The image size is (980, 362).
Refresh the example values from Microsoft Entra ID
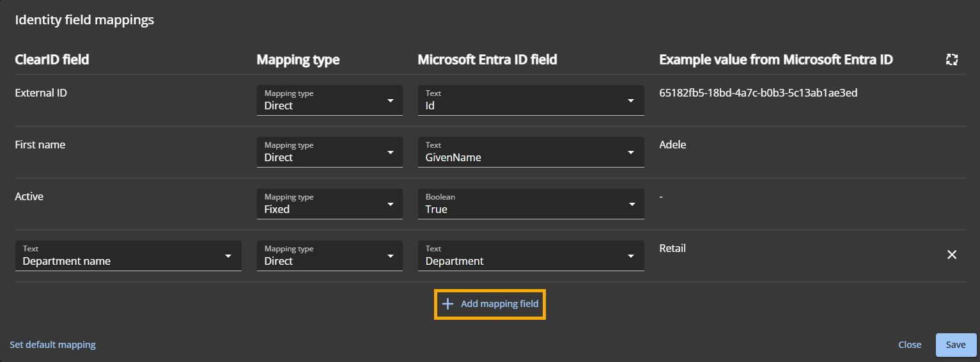(x=952, y=59)
